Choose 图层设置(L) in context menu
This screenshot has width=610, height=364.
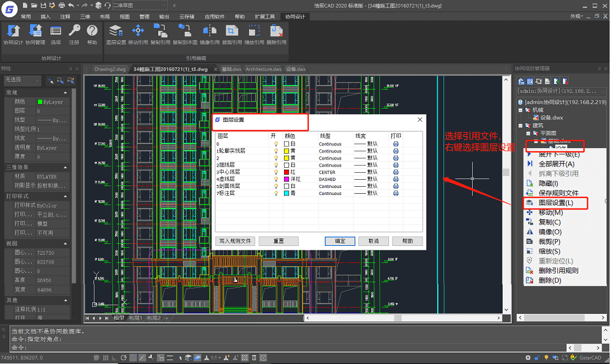pos(555,203)
